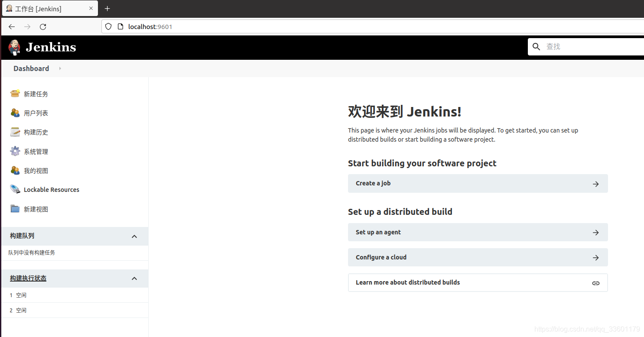
Task: Open the Dashboard breadcrumb
Action: tap(31, 68)
